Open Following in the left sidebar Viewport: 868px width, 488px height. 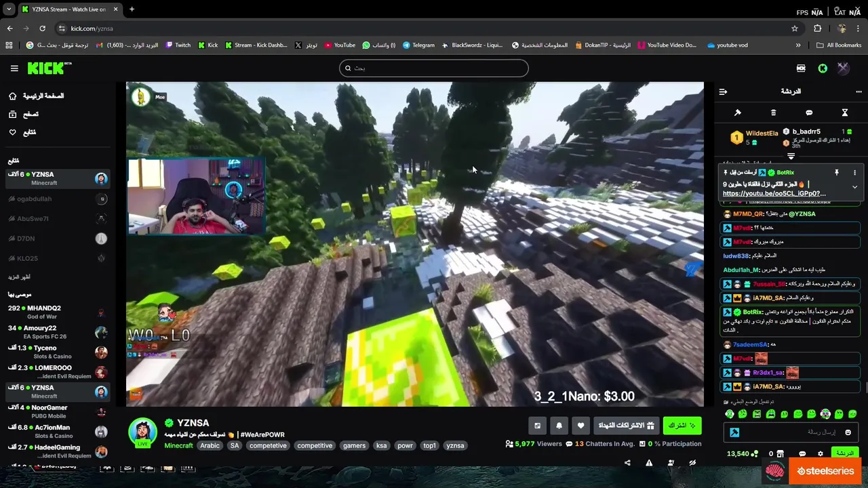click(x=22, y=132)
